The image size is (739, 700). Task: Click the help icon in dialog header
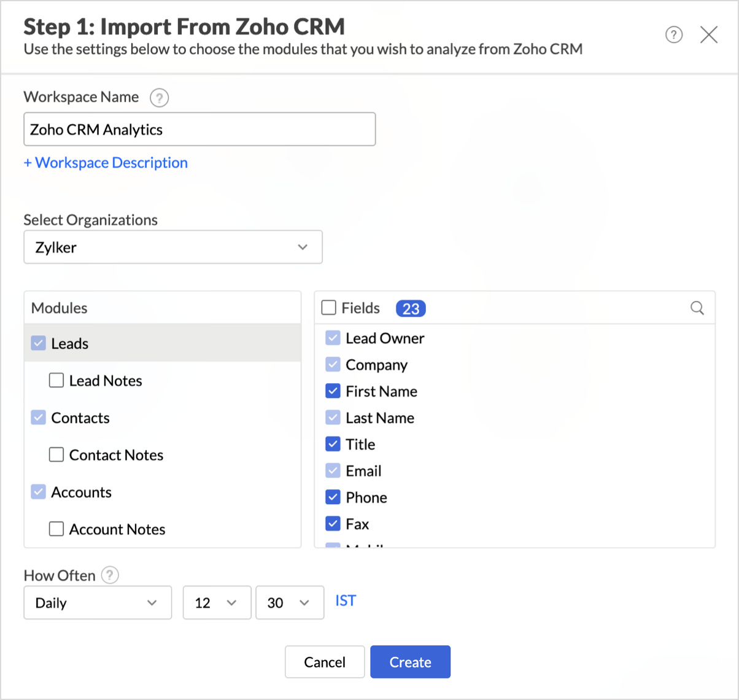click(674, 35)
